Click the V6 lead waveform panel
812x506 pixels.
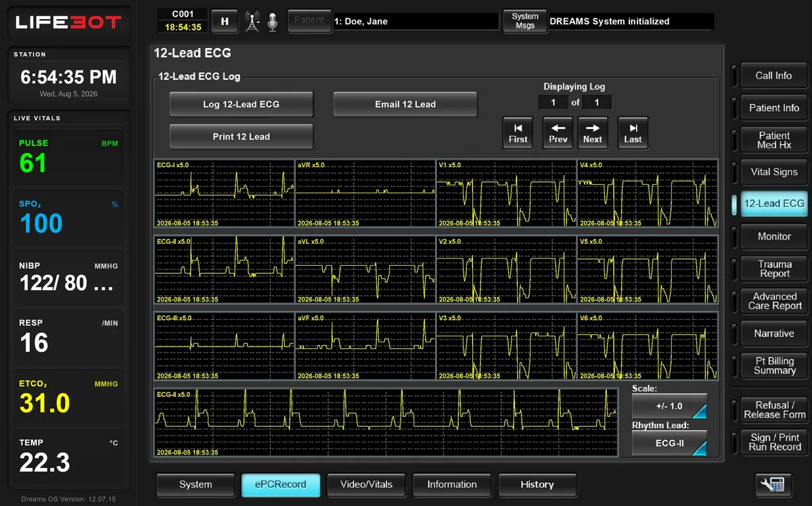648,346
